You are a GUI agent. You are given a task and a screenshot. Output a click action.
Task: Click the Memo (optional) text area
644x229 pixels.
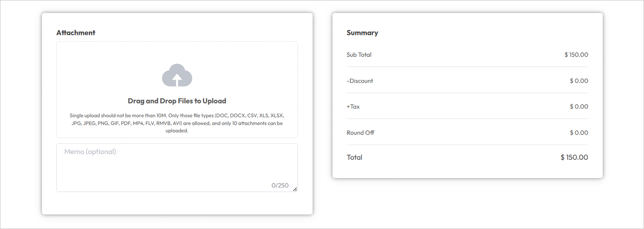click(x=177, y=168)
